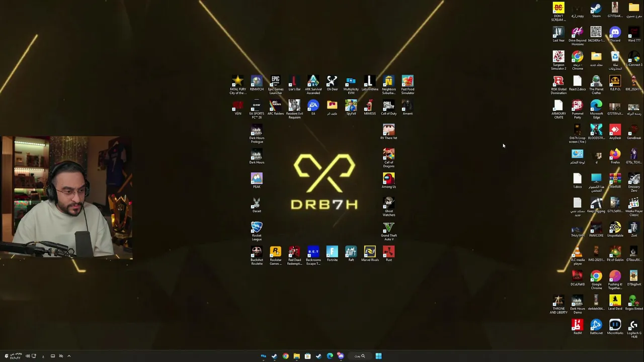Select RISK Global Domination icon
Screen dimensions: 644x362
coord(558,85)
